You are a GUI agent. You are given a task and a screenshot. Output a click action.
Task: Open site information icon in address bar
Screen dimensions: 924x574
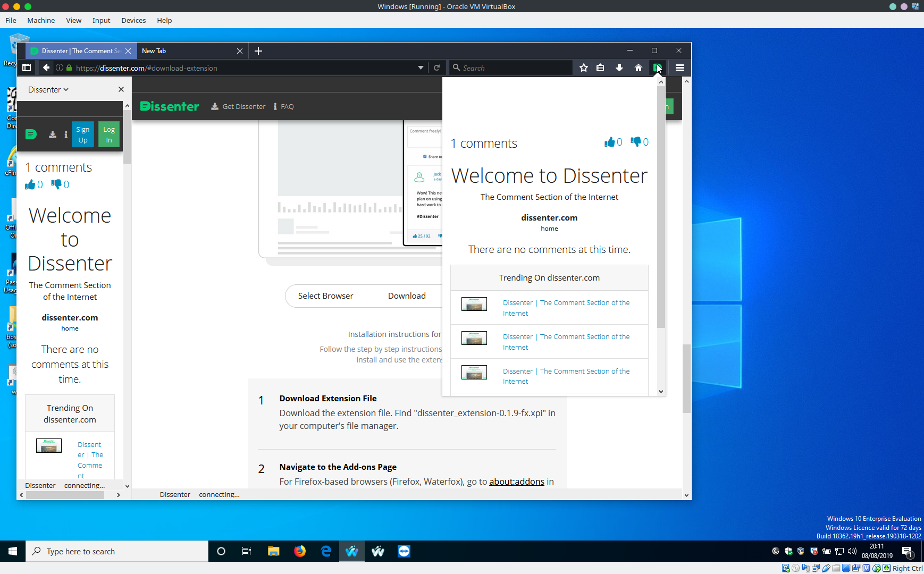[60, 68]
